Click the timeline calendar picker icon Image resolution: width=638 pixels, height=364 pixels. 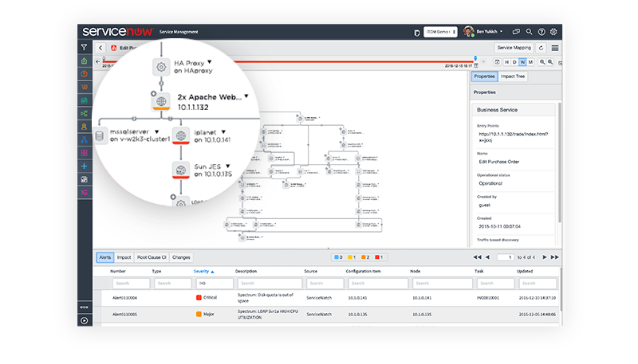476,66
